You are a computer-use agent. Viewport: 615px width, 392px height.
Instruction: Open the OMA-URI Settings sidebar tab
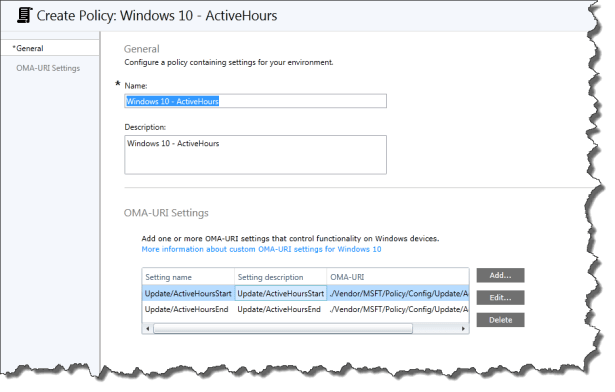pos(48,68)
